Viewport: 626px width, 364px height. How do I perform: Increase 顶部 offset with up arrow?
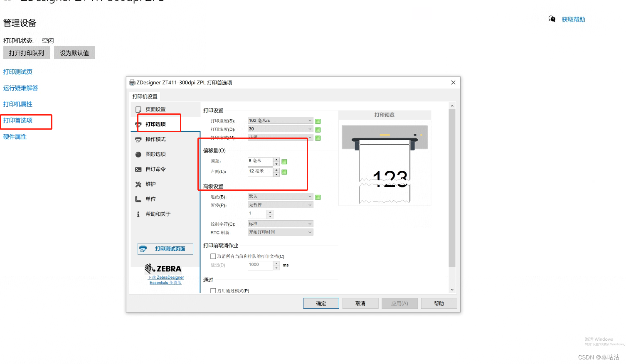click(277, 160)
